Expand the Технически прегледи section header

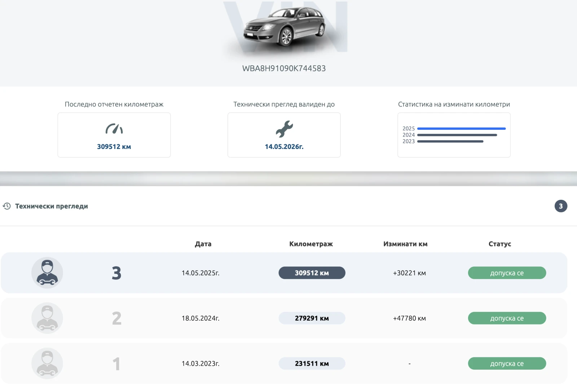[52, 206]
